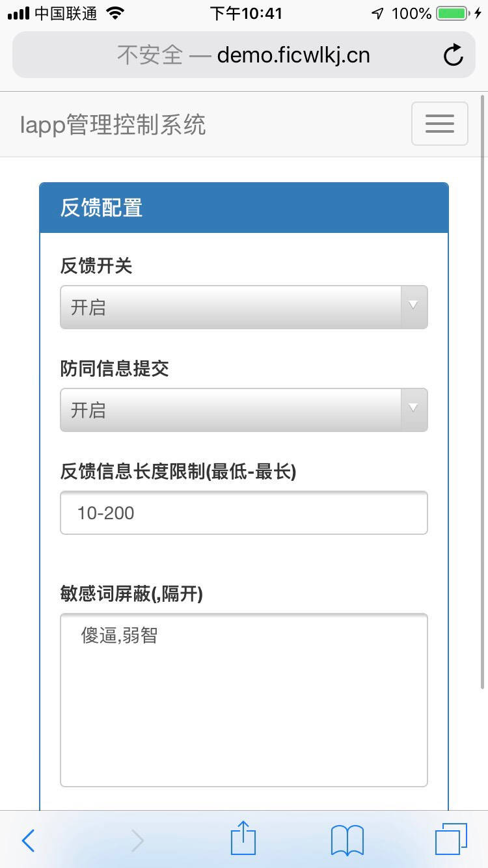Open Safari bookmarks
This screenshot has width=488, height=868.
[347, 841]
